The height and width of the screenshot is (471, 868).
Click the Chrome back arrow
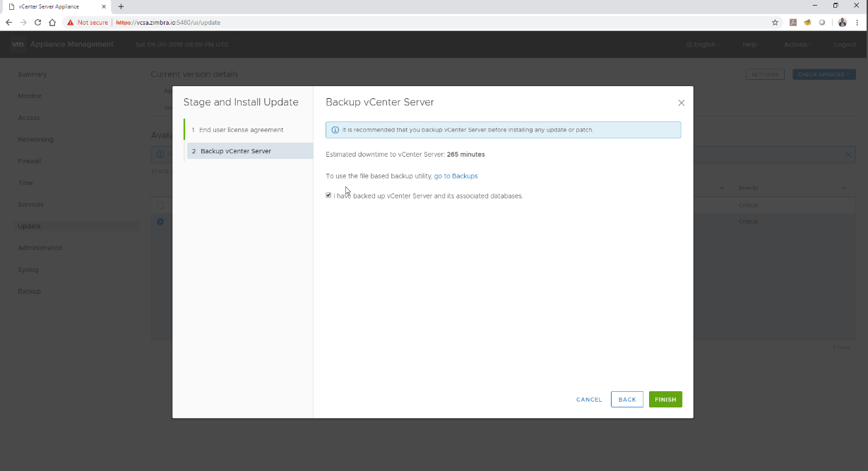click(9, 23)
